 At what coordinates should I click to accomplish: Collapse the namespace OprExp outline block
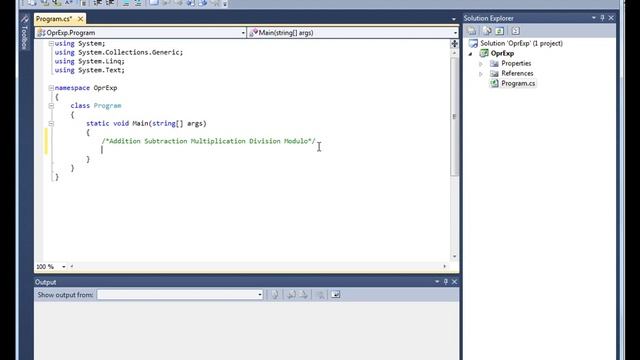pyautogui.click(x=51, y=88)
